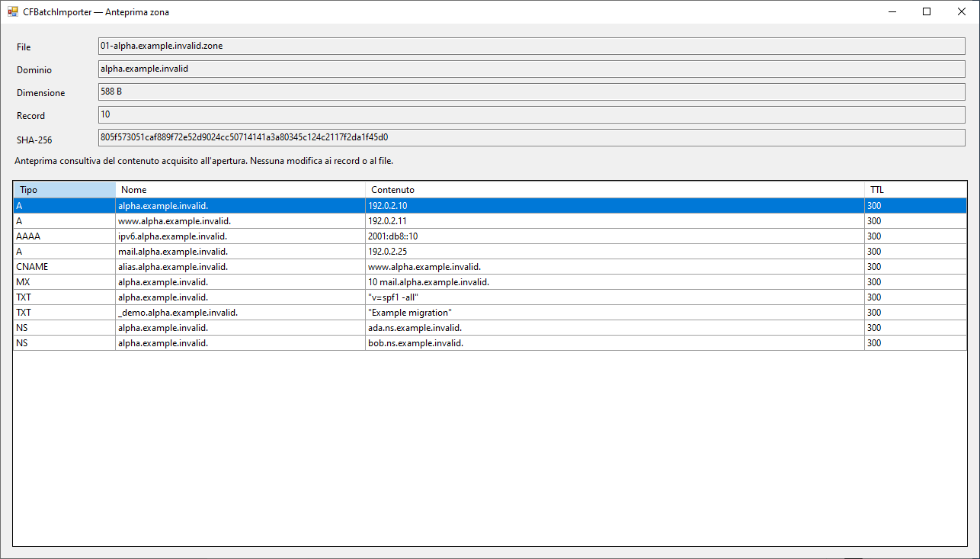The width and height of the screenshot is (980, 559).
Task: Click the TTL 300 cell in the MX row
Action: click(x=915, y=282)
